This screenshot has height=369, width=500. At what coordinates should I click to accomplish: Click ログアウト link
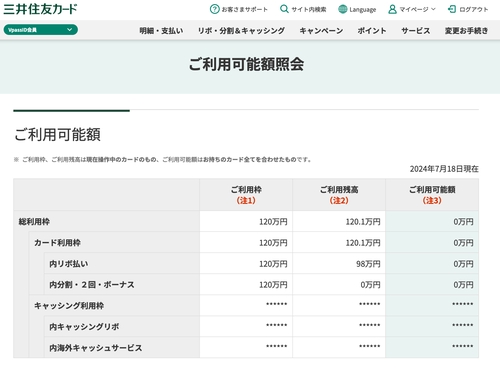[473, 9]
